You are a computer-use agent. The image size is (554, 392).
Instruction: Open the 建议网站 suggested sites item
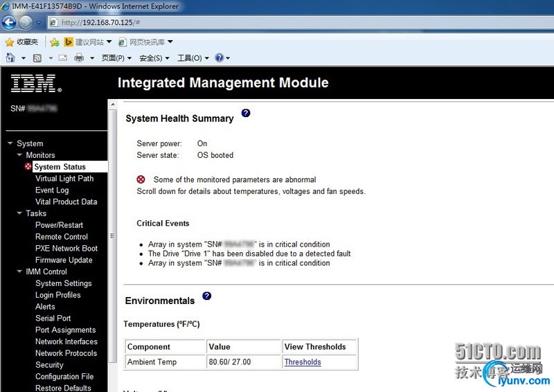[88, 42]
